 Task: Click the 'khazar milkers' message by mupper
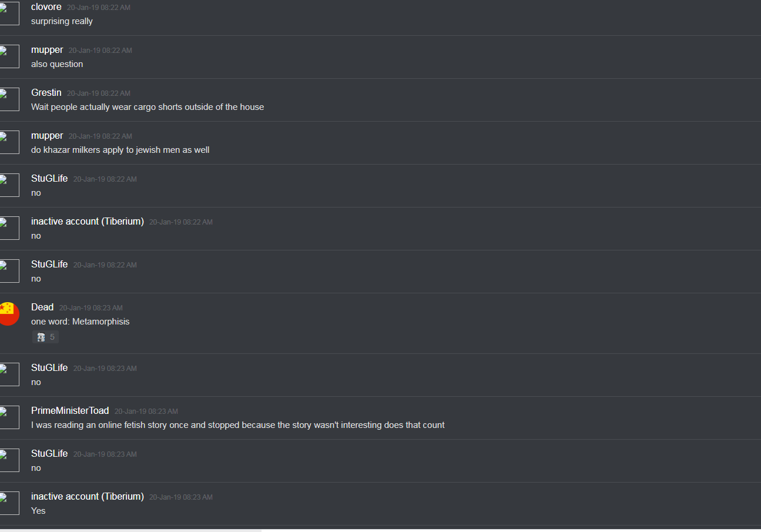[120, 150]
